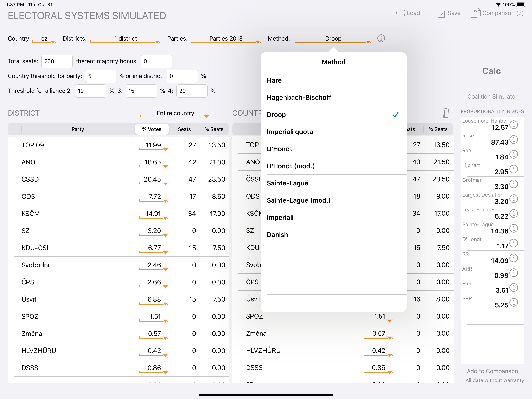Select the checked Droop method
This screenshot has width=532, height=399.
tap(334, 115)
